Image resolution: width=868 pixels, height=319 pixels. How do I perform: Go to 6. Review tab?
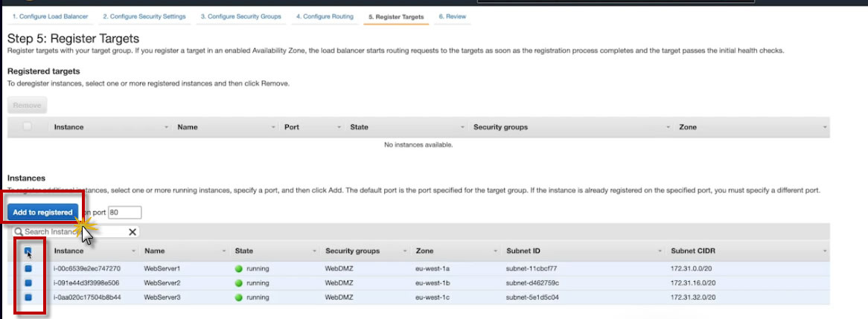pos(451,16)
